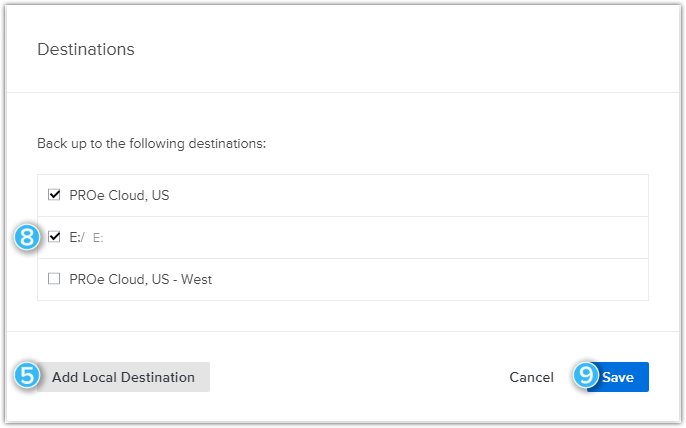Viewport: 686px width, 428px height.
Task: Click the E:/ destination label
Action: tap(77, 237)
